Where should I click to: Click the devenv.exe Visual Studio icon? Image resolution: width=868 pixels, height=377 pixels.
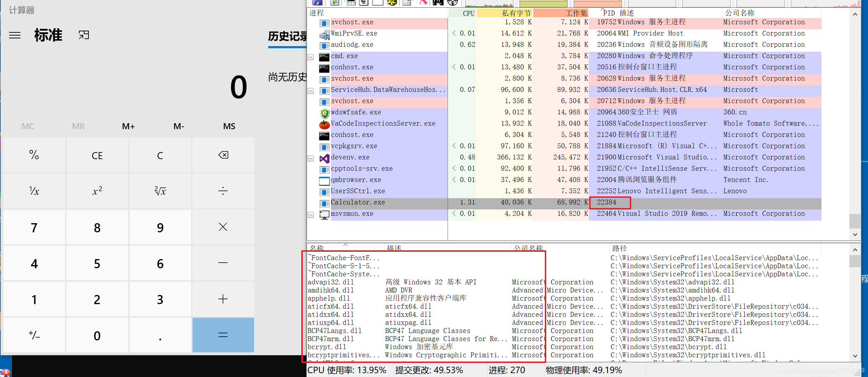pos(324,158)
